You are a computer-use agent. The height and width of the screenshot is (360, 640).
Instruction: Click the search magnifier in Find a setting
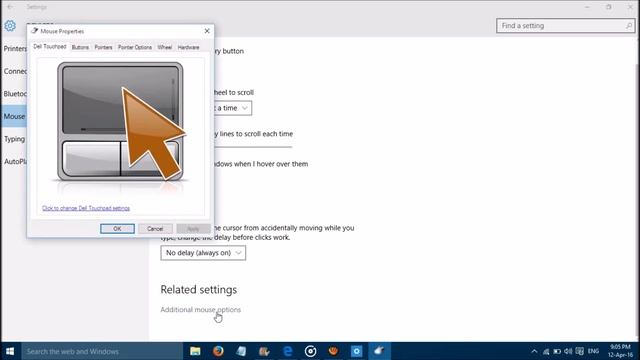pos(629,26)
